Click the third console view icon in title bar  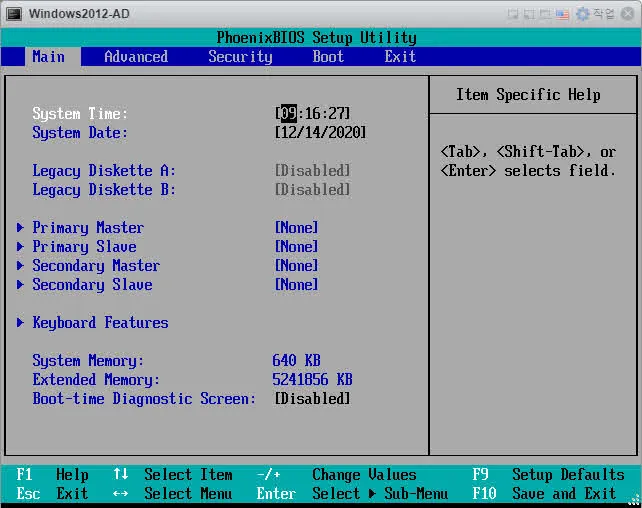(545, 15)
